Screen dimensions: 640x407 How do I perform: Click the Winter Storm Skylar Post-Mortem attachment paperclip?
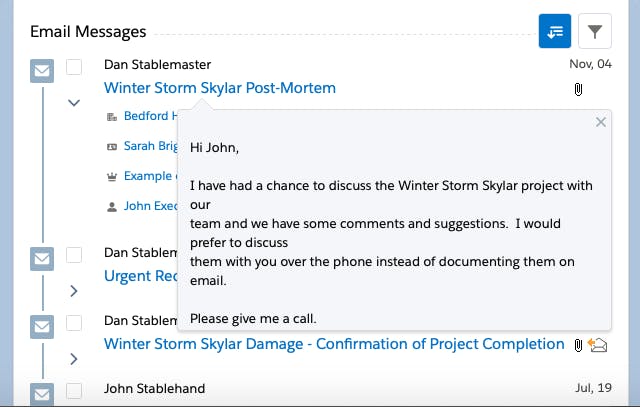click(x=578, y=89)
